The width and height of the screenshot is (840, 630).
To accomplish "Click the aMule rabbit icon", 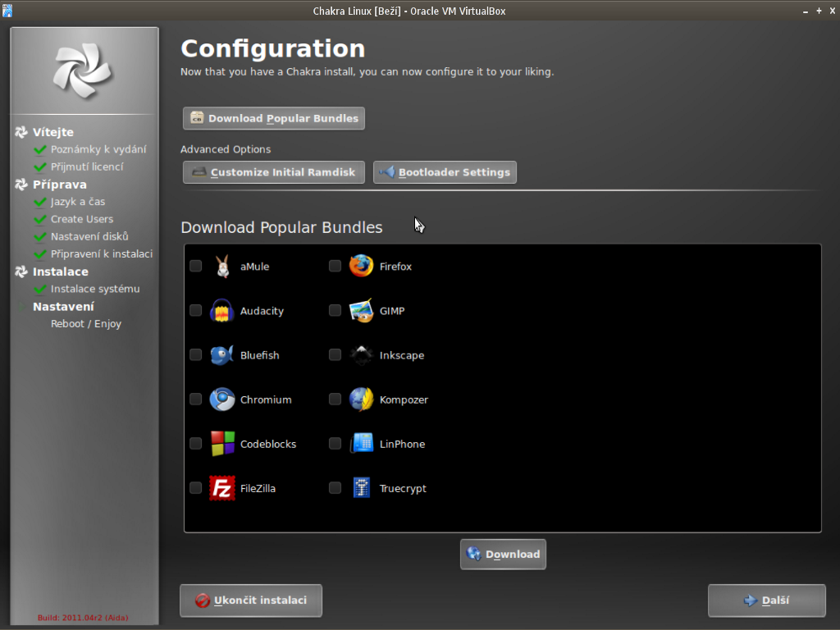I will (x=222, y=267).
